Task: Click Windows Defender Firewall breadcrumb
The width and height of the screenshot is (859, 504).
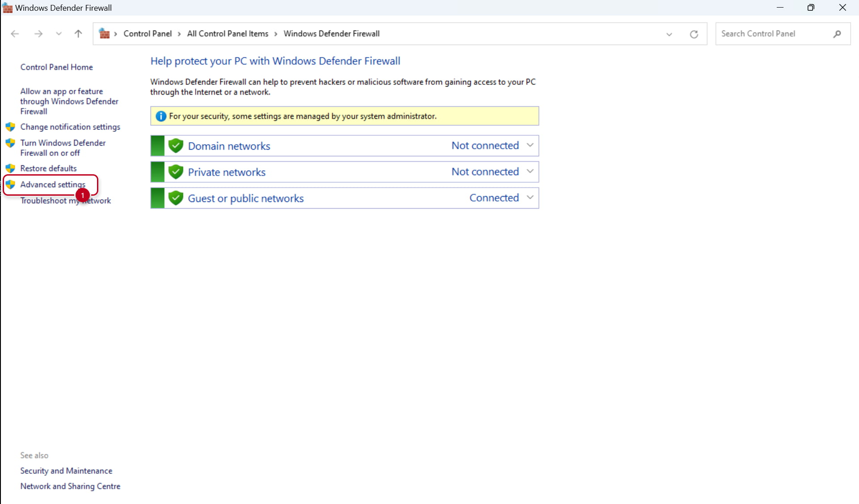Action: (x=332, y=34)
